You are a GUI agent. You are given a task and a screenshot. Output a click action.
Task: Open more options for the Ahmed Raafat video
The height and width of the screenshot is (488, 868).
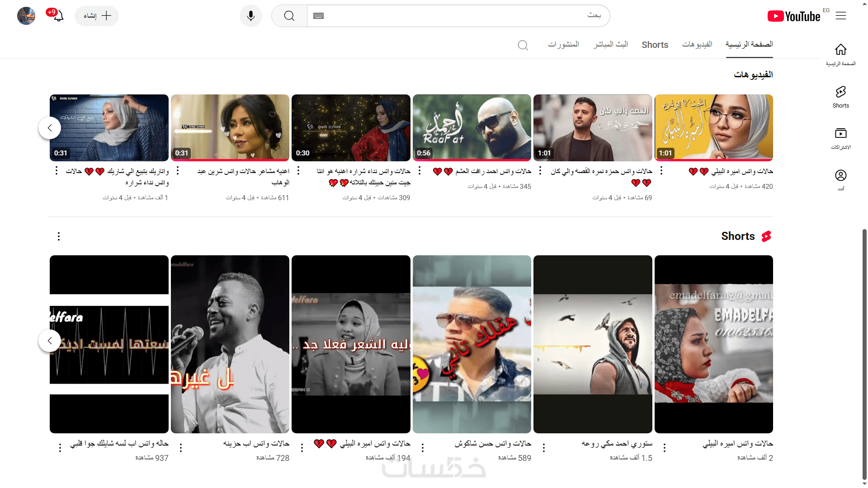[420, 171]
